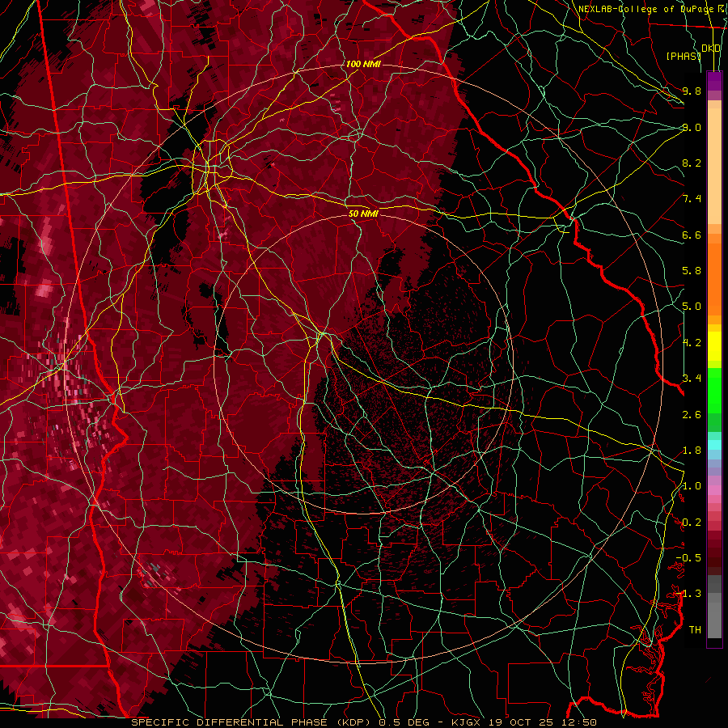Viewport: 728px width, 728px height.
Task: Click the -0.5 legend value
Action: (x=688, y=558)
